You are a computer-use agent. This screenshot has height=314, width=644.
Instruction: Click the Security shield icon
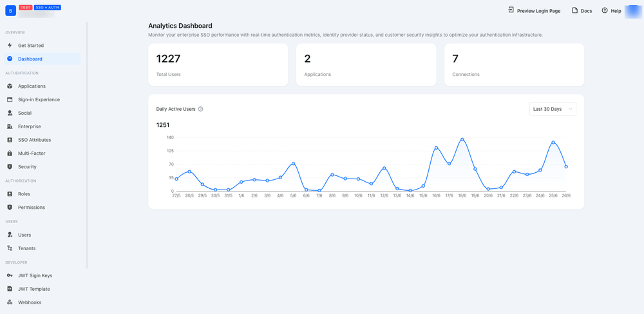click(10, 167)
